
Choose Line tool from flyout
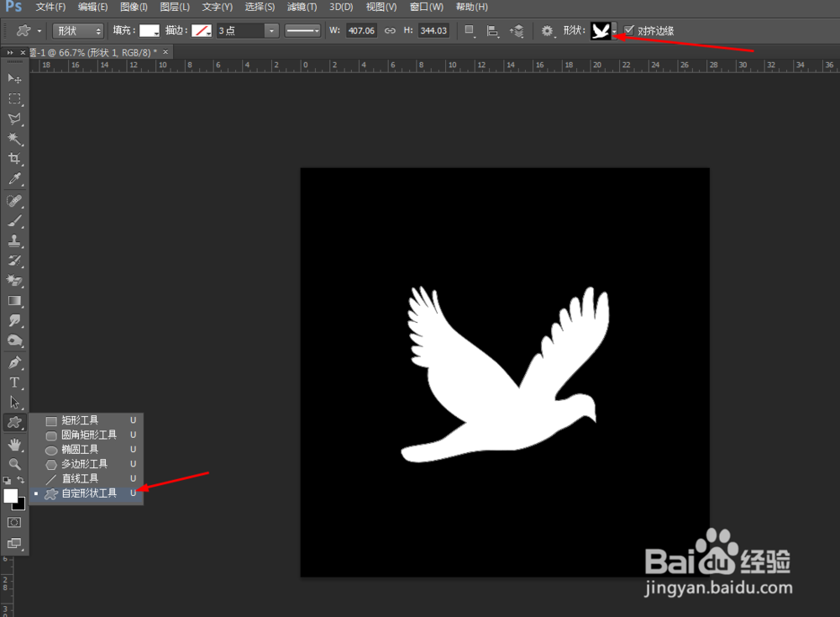pos(87,478)
